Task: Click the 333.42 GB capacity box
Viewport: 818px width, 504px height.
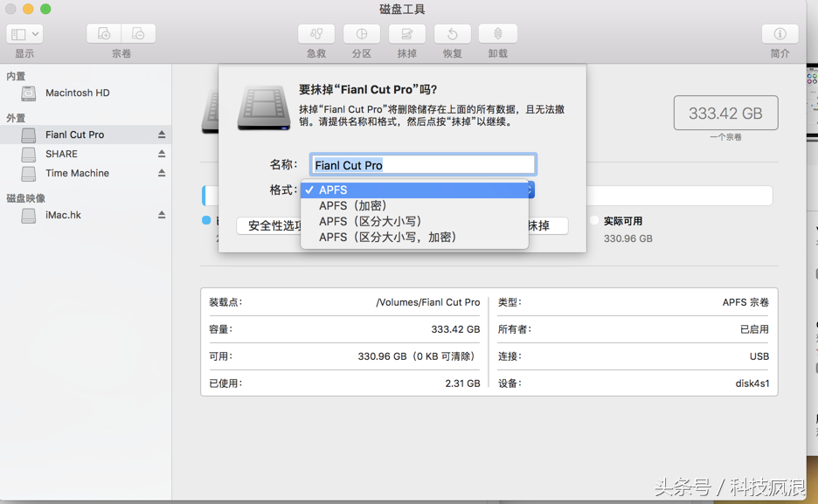Action: point(725,113)
